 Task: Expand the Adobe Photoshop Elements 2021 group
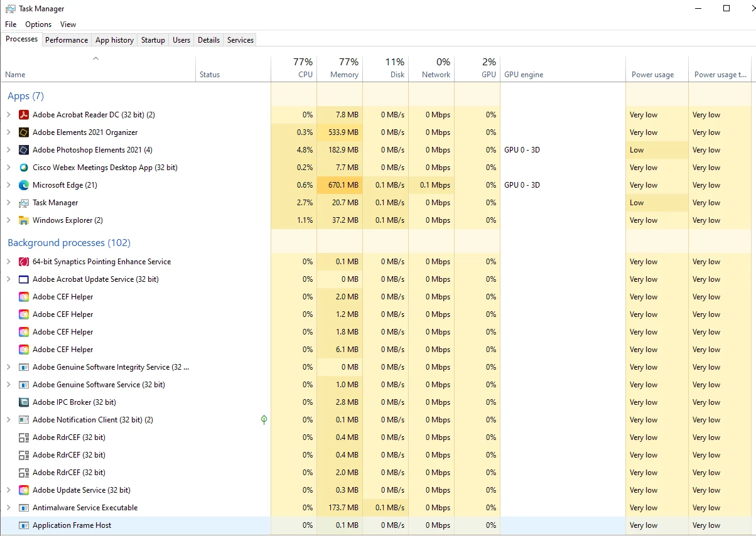9,150
